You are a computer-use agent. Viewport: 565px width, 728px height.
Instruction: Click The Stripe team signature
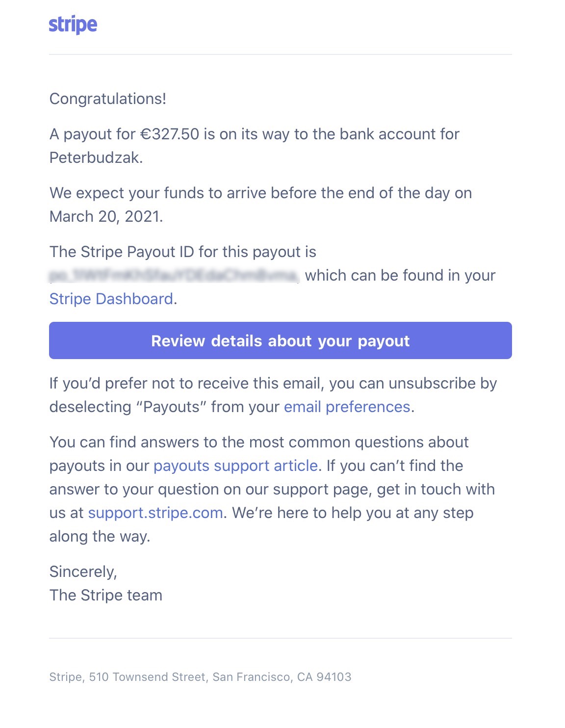coord(106,595)
